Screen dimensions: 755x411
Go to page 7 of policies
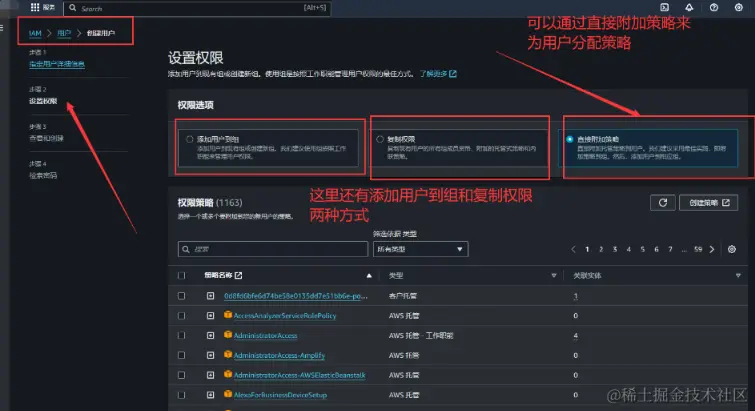pos(670,249)
